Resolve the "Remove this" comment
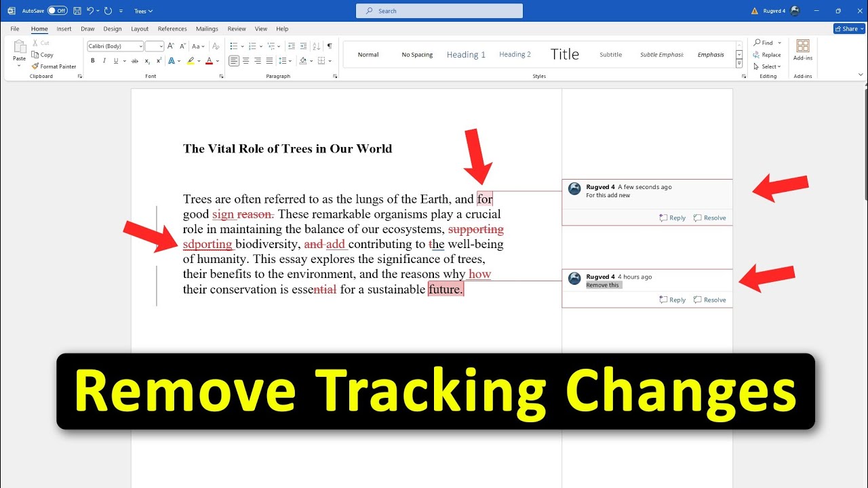This screenshot has width=868, height=488. tap(710, 300)
